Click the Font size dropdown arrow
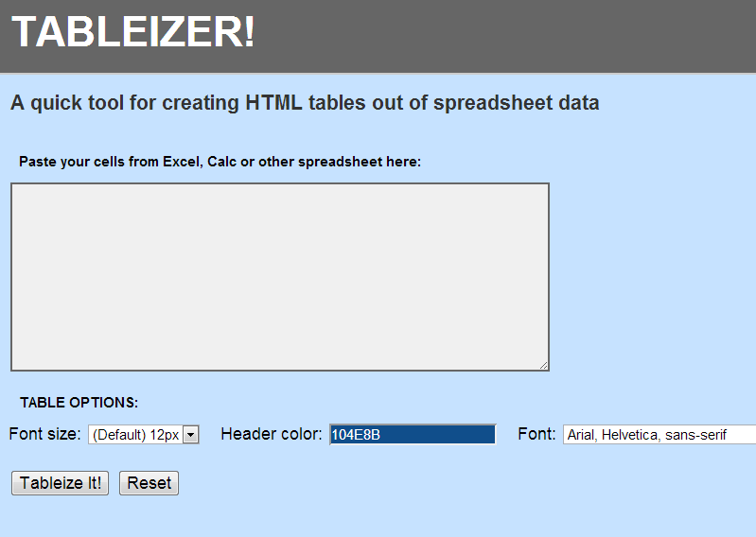The height and width of the screenshot is (537, 756). pos(190,435)
